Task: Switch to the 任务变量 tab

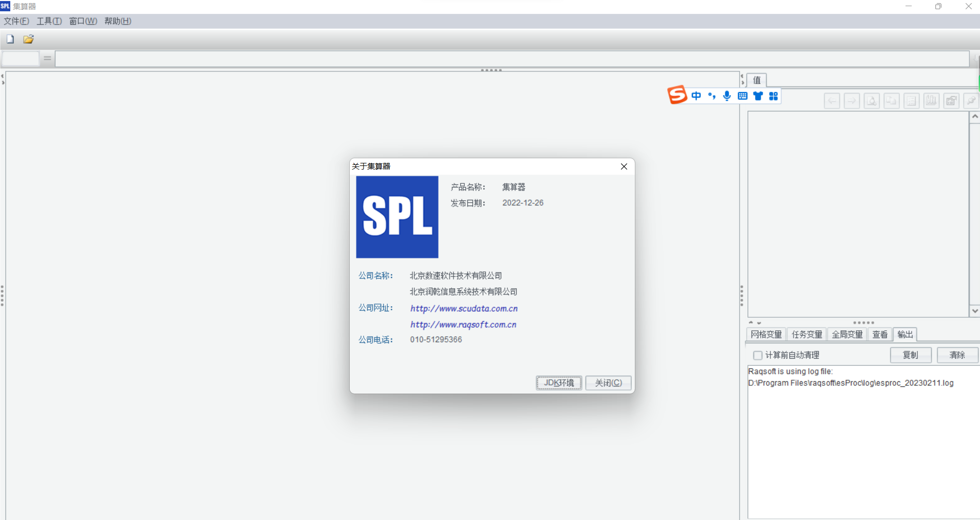Action: tap(807, 335)
